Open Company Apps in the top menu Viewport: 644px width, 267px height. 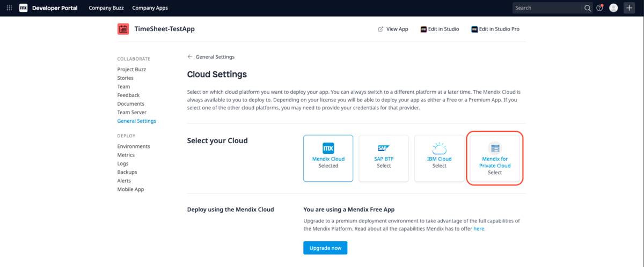[150, 8]
